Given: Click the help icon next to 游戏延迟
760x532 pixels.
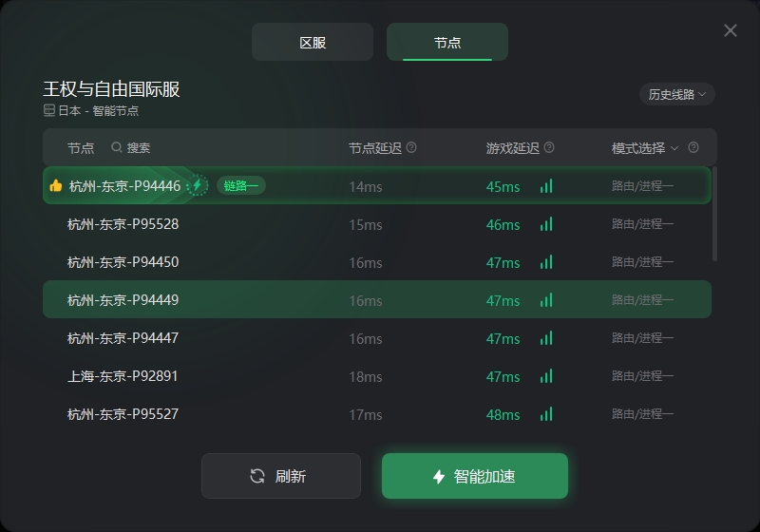Looking at the screenshot, I should coord(549,147).
